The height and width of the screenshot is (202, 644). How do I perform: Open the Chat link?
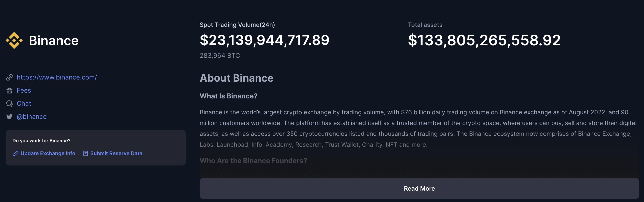coord(24,104)
